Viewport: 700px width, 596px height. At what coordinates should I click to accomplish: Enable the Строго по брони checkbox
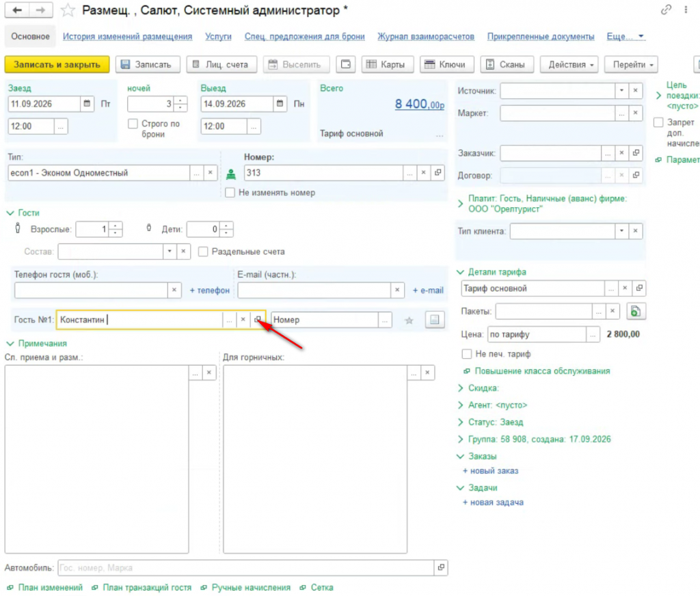click(133, 124)
